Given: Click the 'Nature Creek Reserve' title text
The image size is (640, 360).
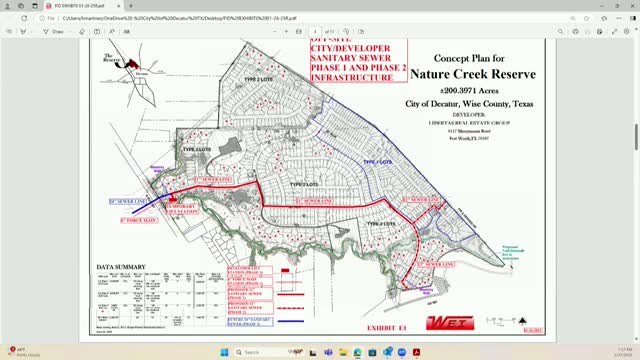Looking at the screenshot, I should pyautogui.click(x=473, y=74).
